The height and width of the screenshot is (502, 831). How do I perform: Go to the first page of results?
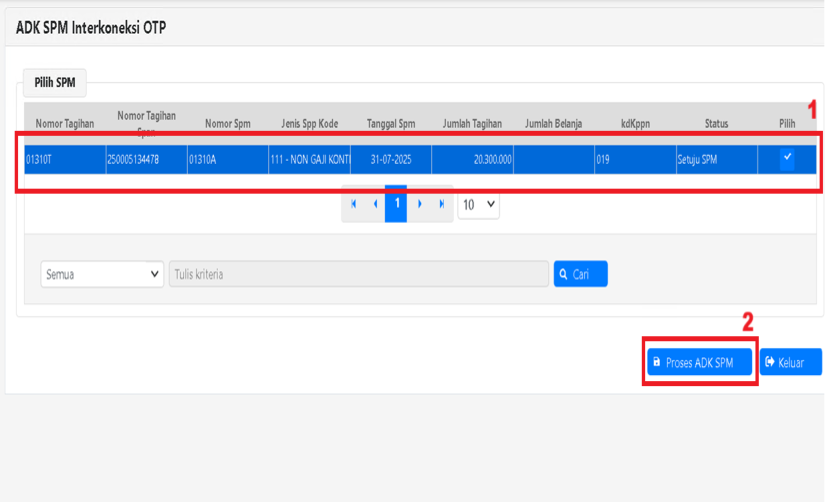pyautogui.click(x=354, y=204)
